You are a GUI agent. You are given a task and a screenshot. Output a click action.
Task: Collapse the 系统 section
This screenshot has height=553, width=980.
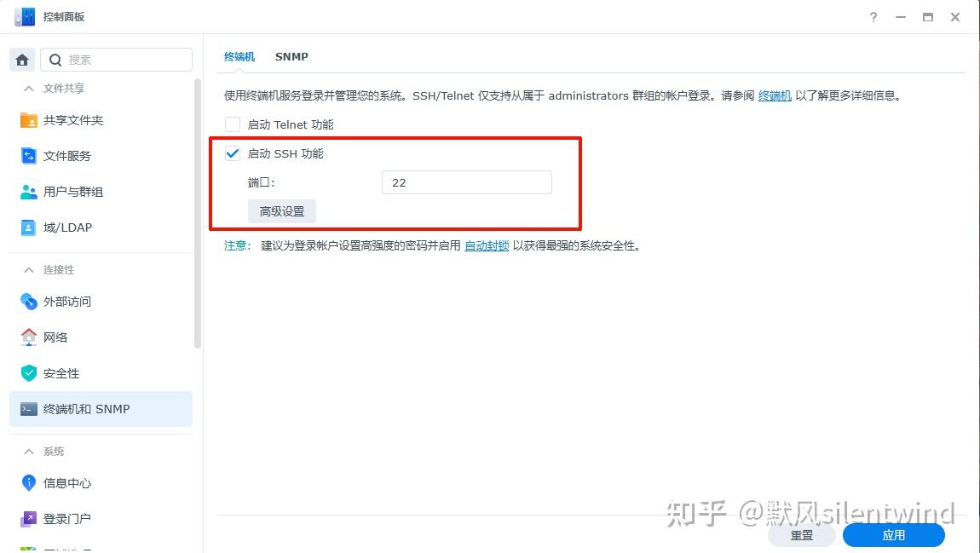[x=29, y=452]
